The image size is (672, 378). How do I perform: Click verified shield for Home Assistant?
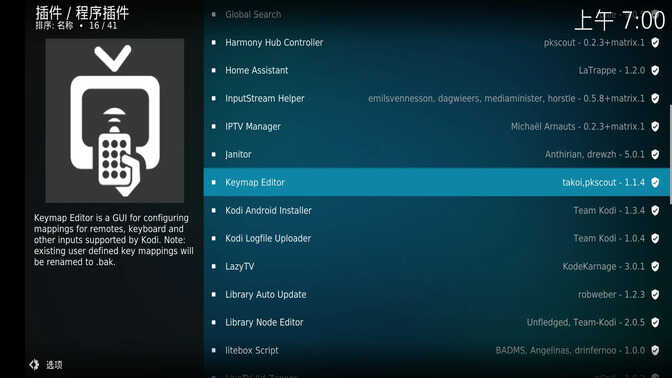tap(655, 70)
